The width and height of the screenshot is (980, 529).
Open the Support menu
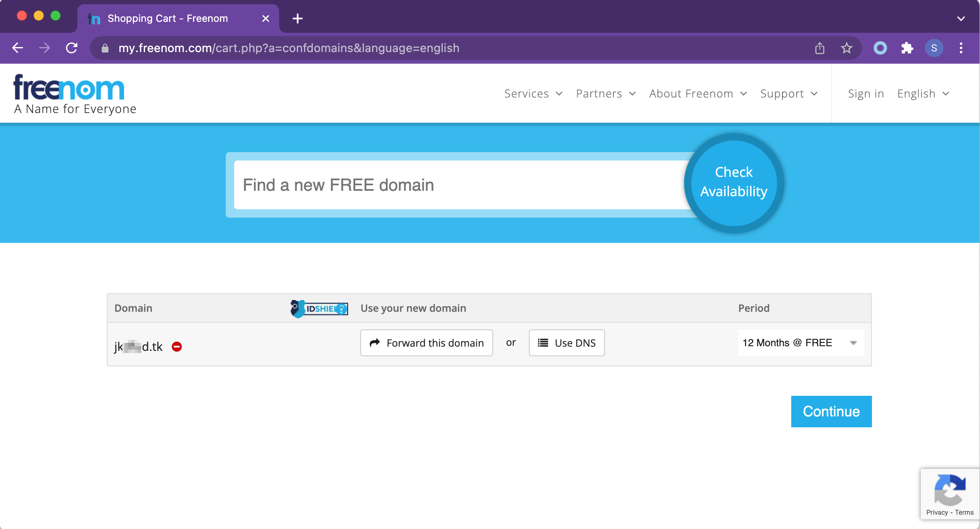pyautogui.click(x=789, y=93)
